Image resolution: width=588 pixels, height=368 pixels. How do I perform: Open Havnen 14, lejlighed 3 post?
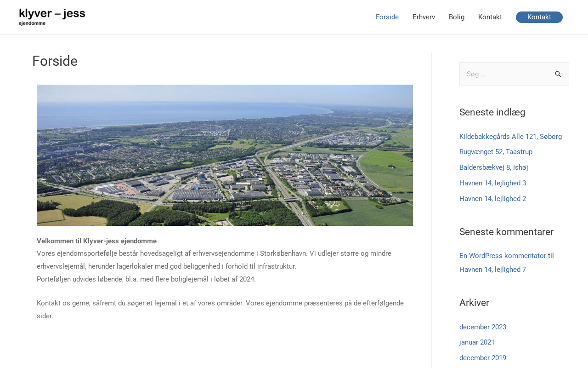[x=492, y=183]
